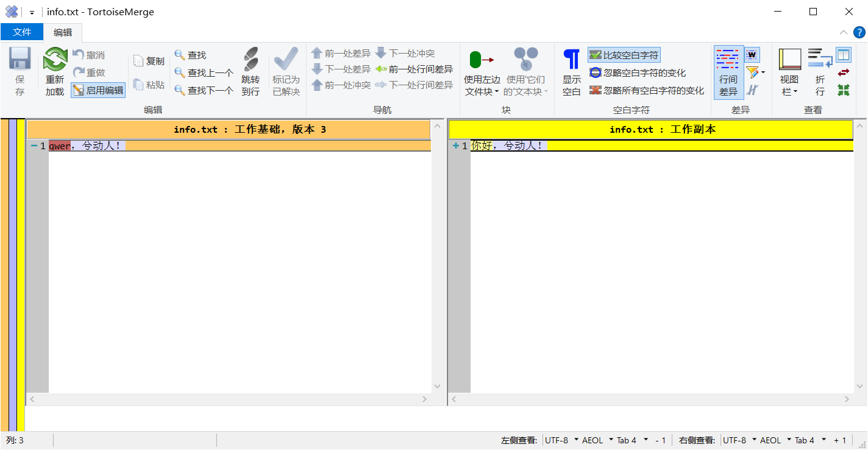Toggle inline difference highlighting
The image size is (868, 450).
pos(729,72)
